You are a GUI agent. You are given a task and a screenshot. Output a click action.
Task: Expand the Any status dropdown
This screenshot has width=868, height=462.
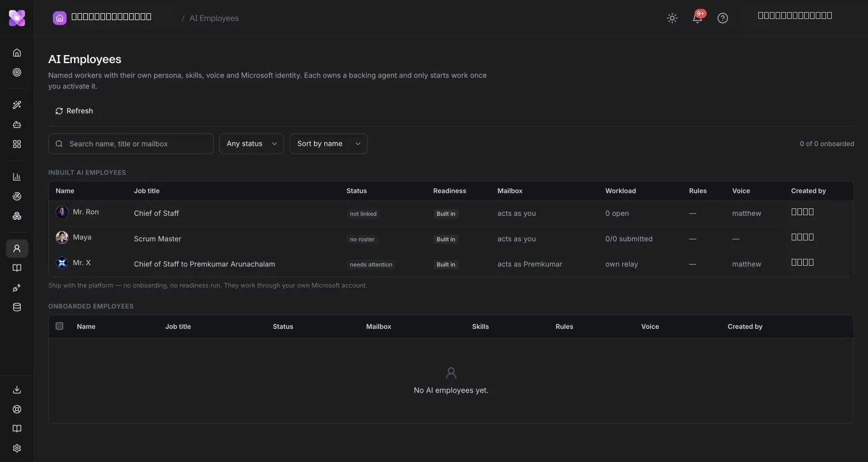(x=251, y=143)
